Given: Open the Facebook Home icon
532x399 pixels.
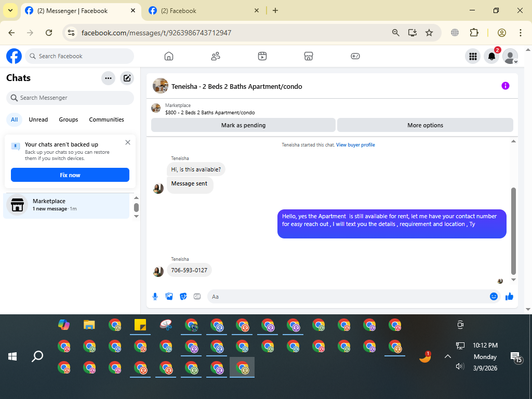Looking at the screenshot, I should (x=169, y=56).
